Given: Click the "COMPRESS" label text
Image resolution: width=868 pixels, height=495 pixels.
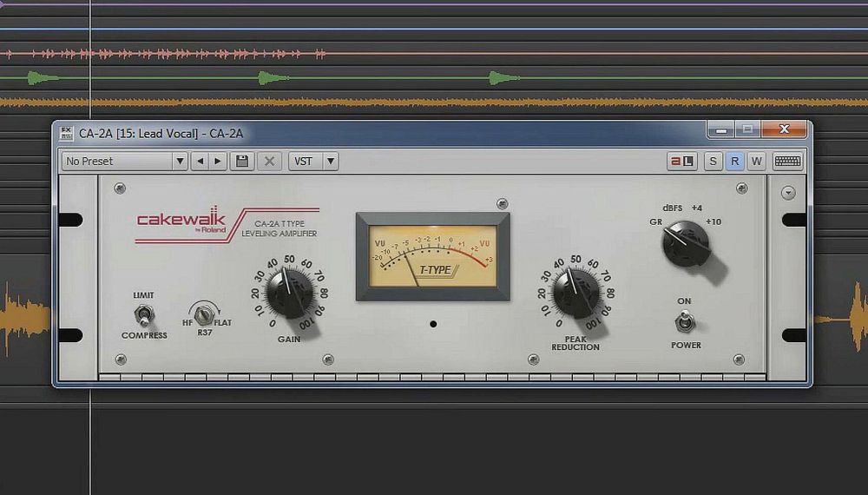Looking at the screenshot, I should click(x=144, y=335).
